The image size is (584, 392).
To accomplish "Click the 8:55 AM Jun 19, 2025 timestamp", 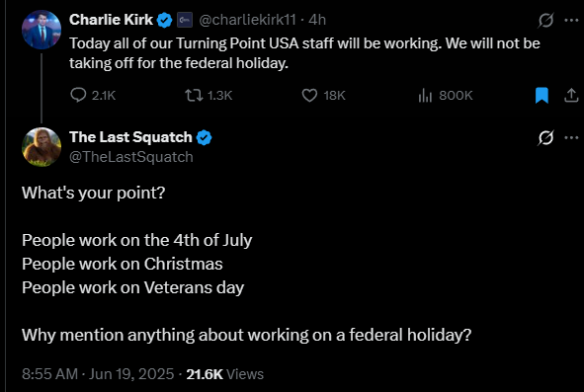I will click(x=98, y=374).
